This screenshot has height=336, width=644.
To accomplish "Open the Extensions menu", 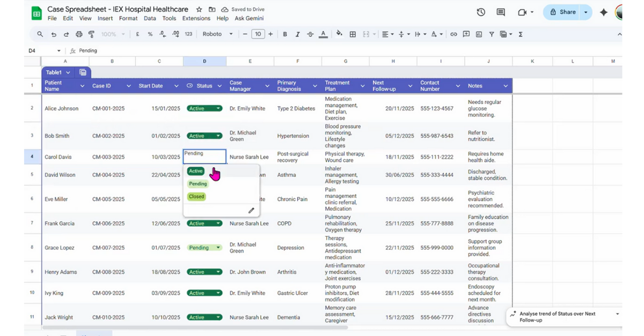I will click(x=196, y=18).
